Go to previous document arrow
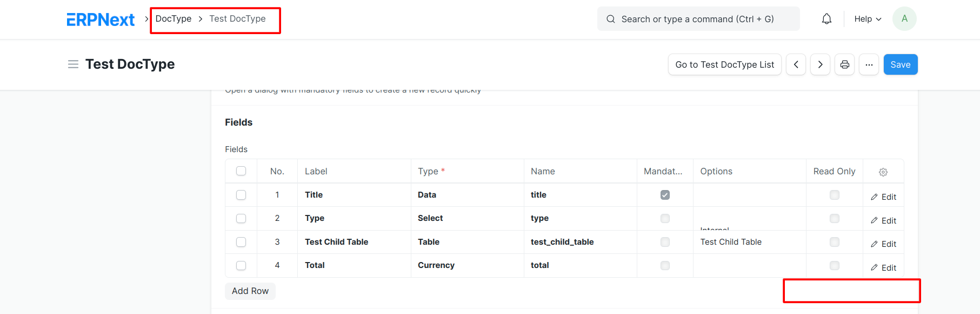 tap(796, 64)
